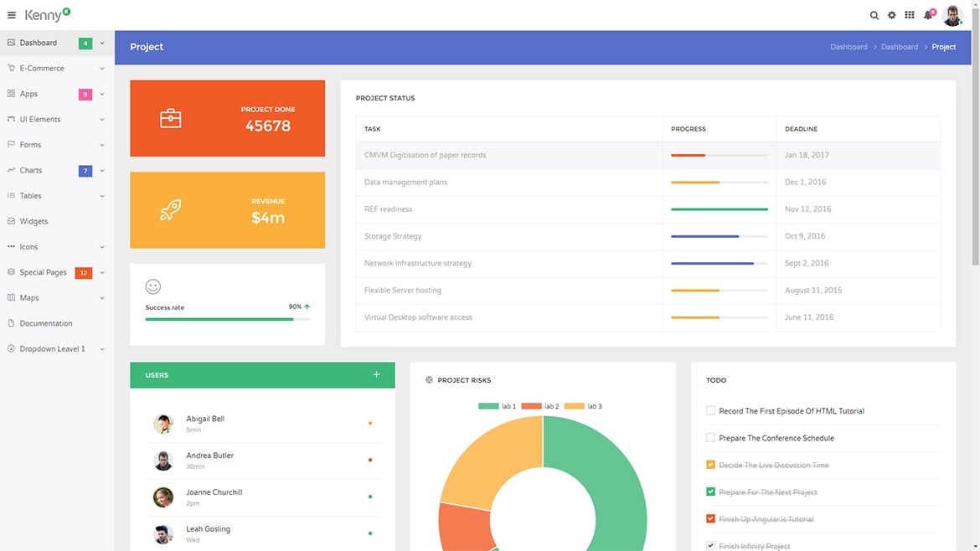Uncheck Finish Up AngularJs Tutorial
This screenshot has width=980, height=551.
(x=710, y=518)
